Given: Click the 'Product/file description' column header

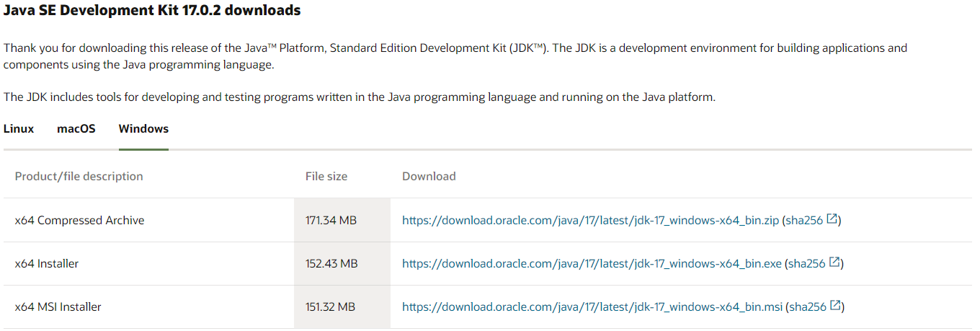Looking at the screenshot, I should [79, 177].
